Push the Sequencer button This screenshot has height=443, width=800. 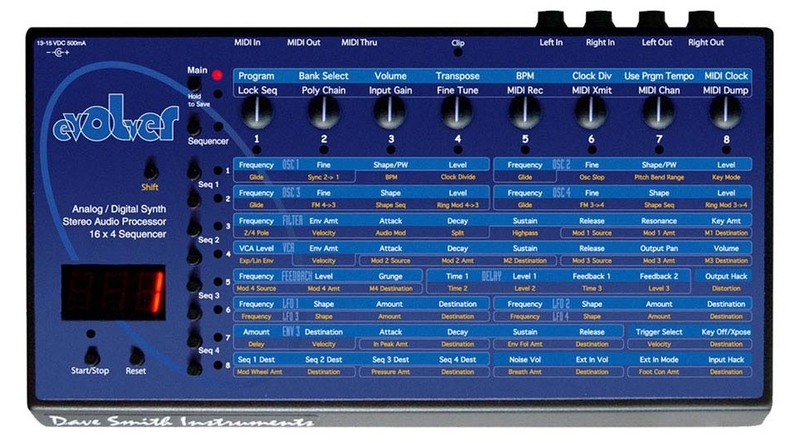click(194, 125)
